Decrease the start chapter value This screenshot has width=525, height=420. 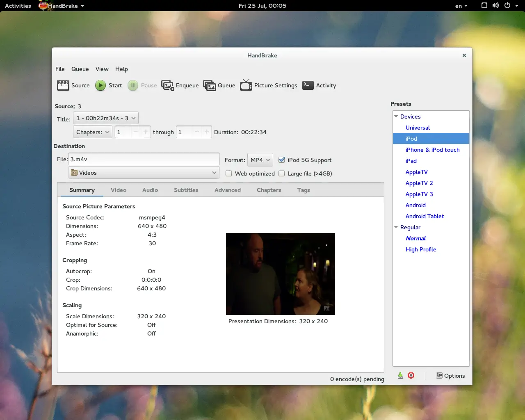click(x=136, y=132)
